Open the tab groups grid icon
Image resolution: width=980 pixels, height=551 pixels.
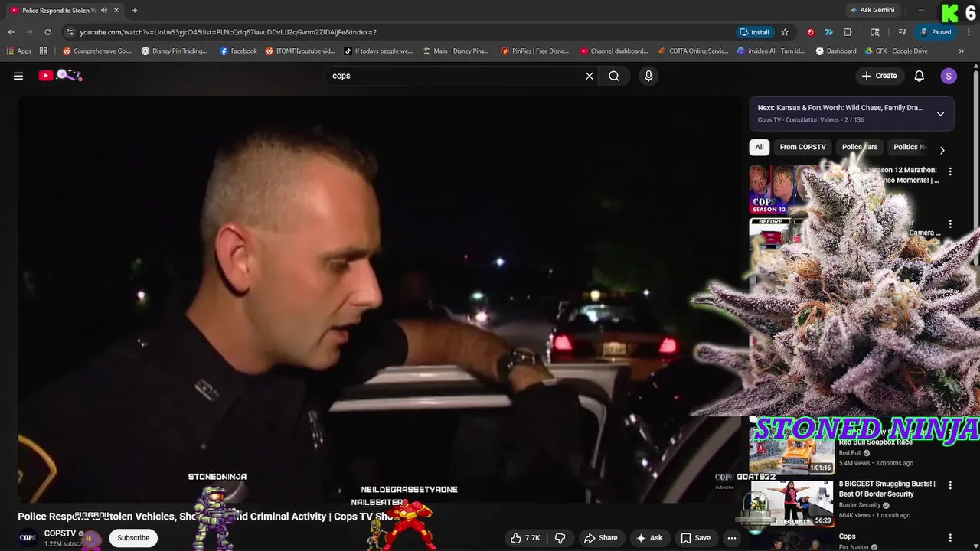44,51
